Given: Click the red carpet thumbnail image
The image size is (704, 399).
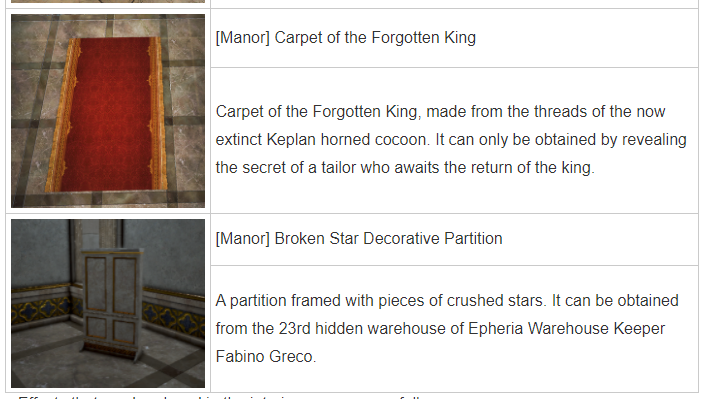Looking at the screenshot, I should click(108, 111).
